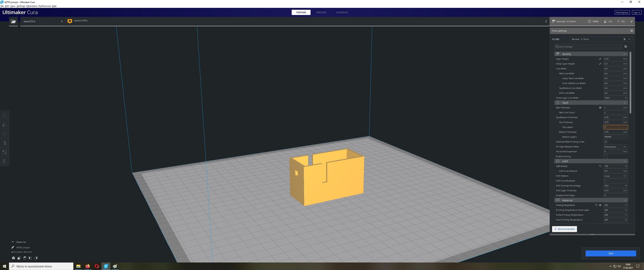Open the Help menu
This screenshot has height=270, width=644.
[x=54, y=6]
